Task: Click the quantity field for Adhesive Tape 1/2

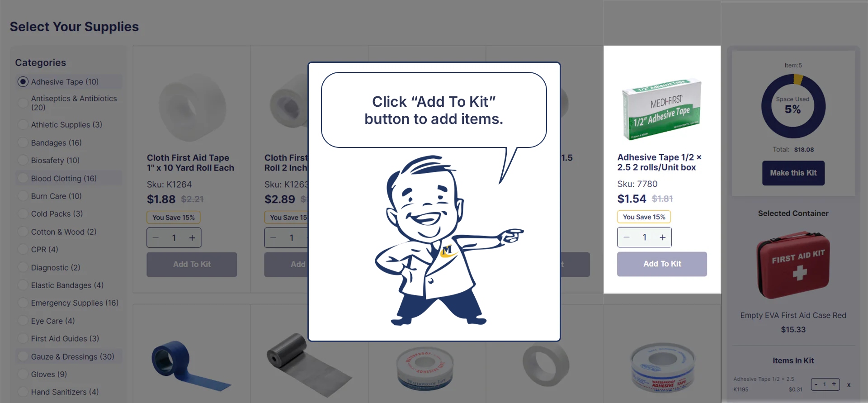Action: (645, 237)
